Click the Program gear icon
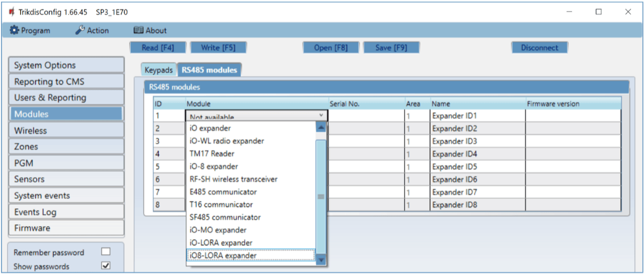 (14, 31)
